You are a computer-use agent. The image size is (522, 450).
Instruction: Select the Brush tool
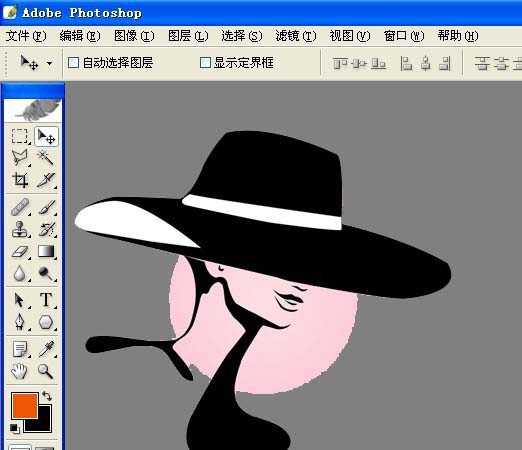coord(46,207)
